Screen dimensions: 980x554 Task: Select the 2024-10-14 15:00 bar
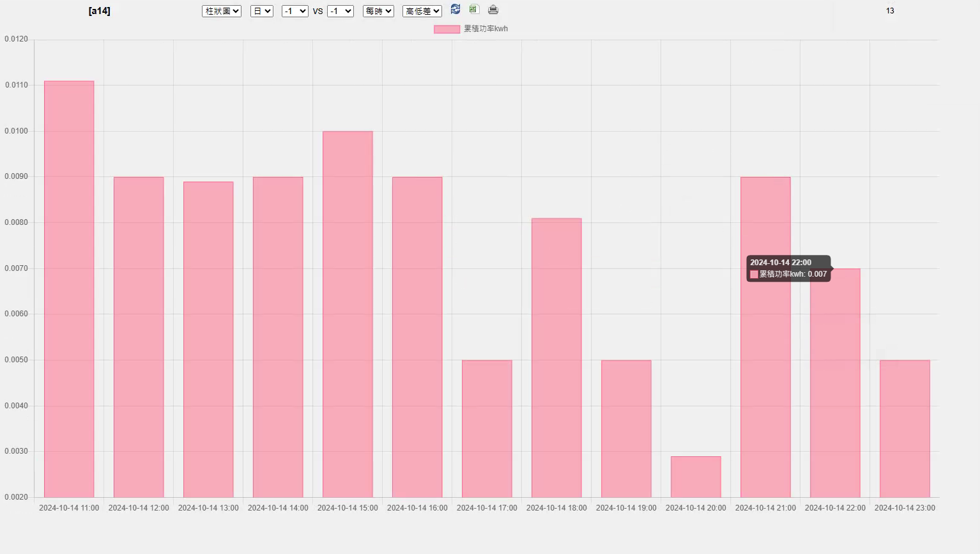tap(348, 314)
